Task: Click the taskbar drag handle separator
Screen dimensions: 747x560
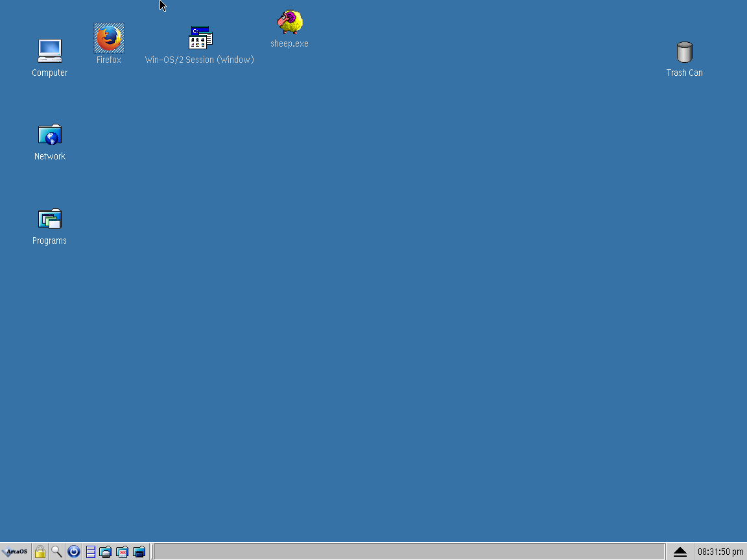Action: click(x=152, y=552)
